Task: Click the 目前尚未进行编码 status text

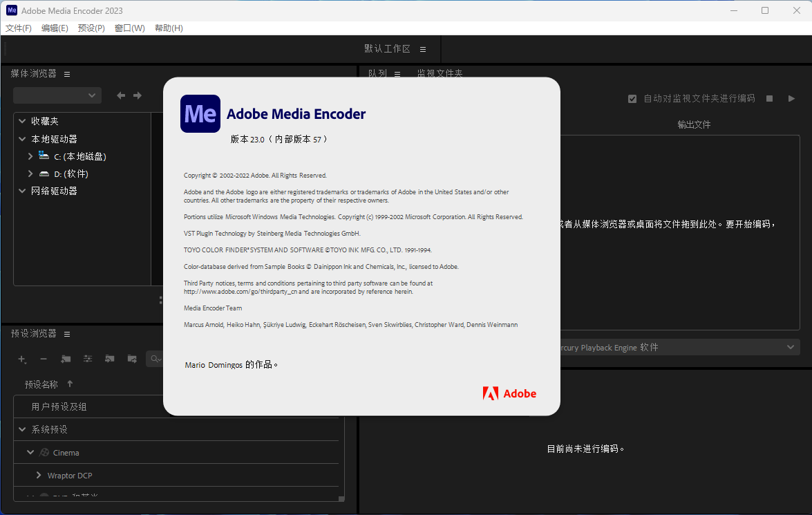Action: [585, 449]
